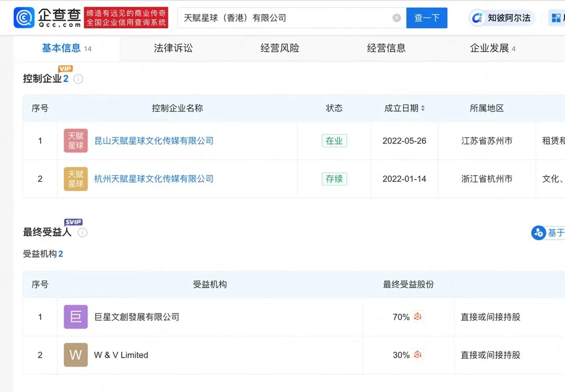Viewport: 565px width, 392px height.
Task: Click 受益机构 2 subheading
Action: (x=43, y=254)
